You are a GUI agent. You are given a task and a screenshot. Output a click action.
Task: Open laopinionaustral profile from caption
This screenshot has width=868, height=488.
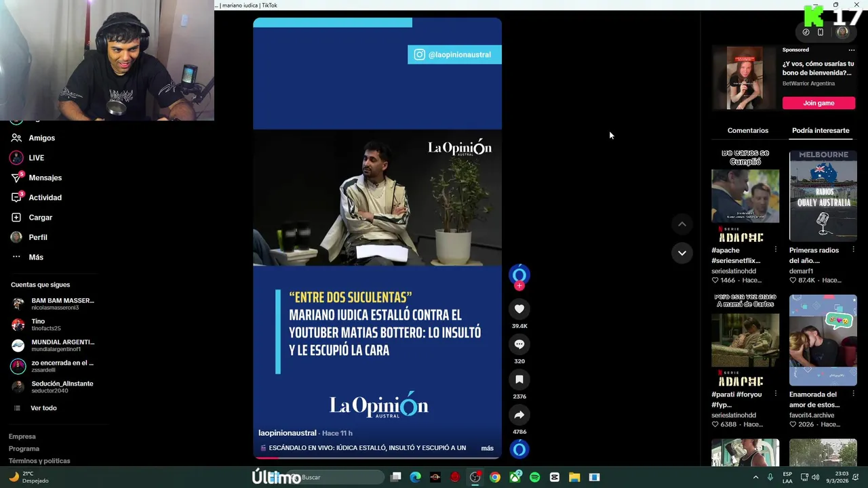point(288,433)
